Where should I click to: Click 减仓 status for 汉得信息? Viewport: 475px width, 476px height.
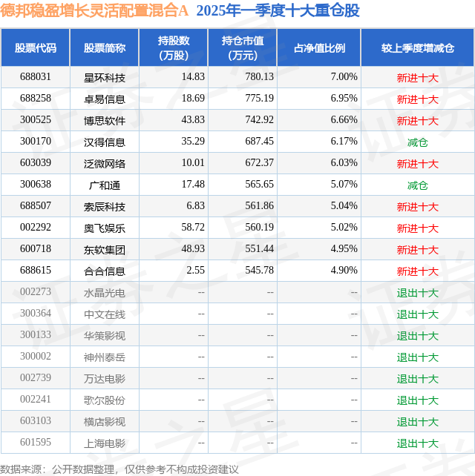coord(418,142)
